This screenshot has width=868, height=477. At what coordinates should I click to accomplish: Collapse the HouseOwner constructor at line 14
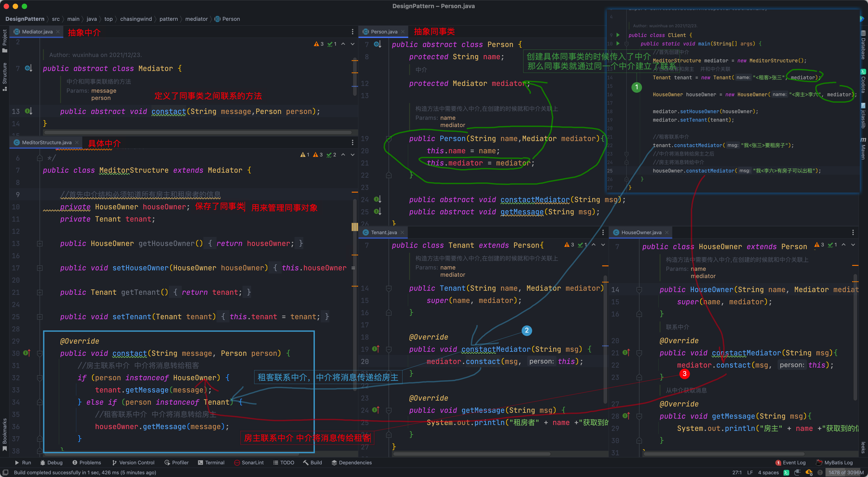(x=639, y=290)
